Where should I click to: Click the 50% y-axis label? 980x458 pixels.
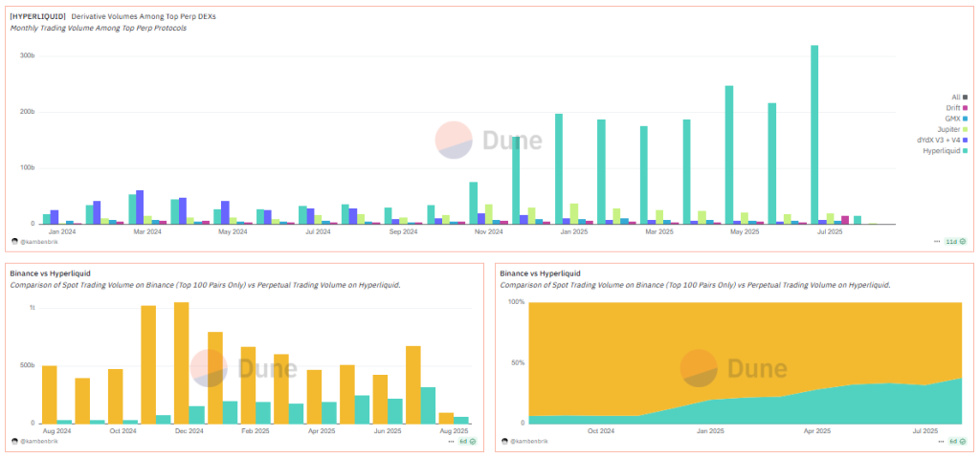point(517,363)
